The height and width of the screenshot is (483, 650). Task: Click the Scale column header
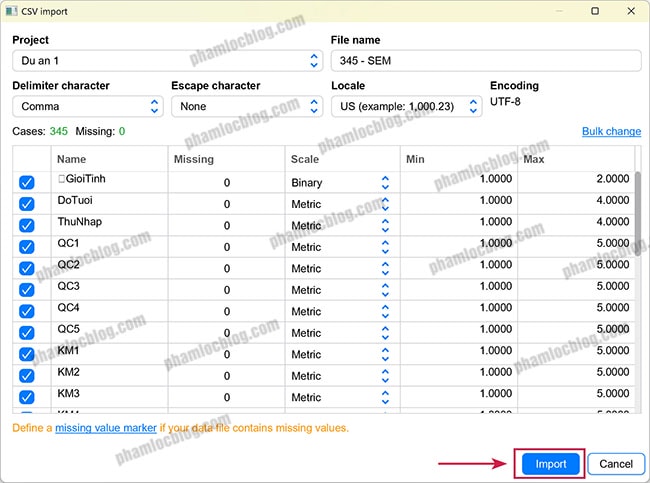[x=342, y=159]
